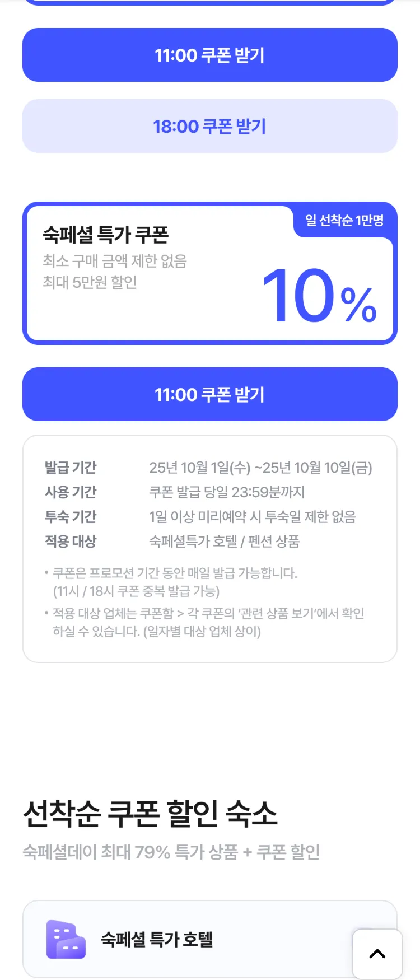Tap the 선착순 쿠폰 할인 숙소 heading
420x980 pixels.
click(150, 814)
